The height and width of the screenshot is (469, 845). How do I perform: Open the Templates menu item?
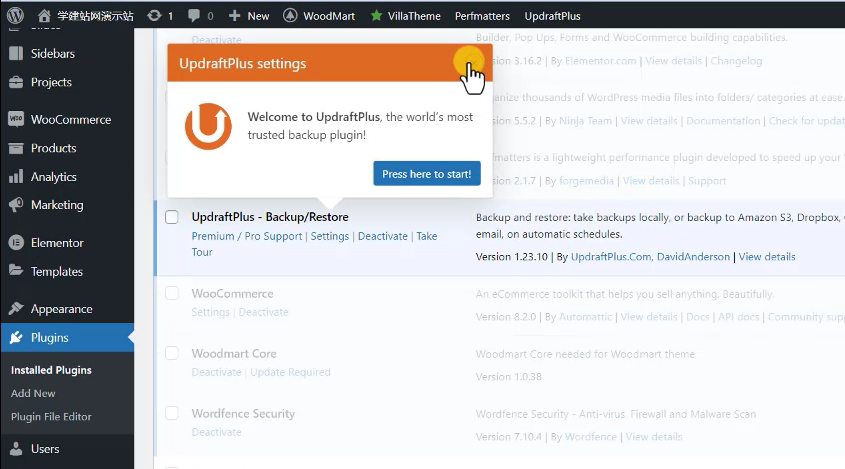tap(57, 271)
